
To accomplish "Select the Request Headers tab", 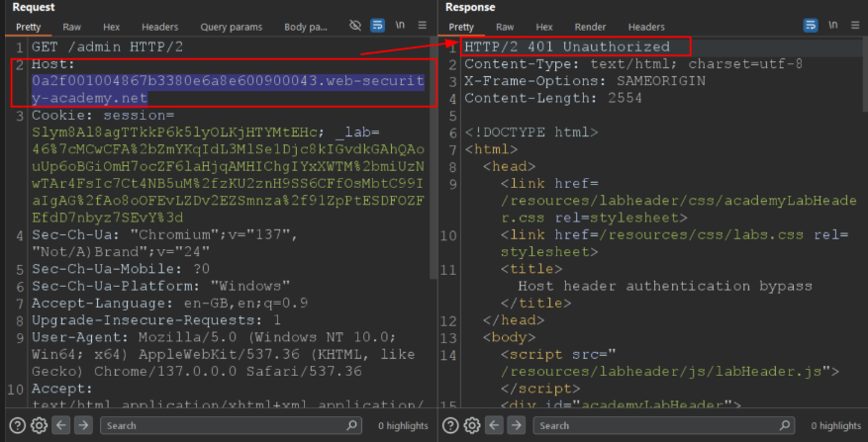I will (160, 27).
